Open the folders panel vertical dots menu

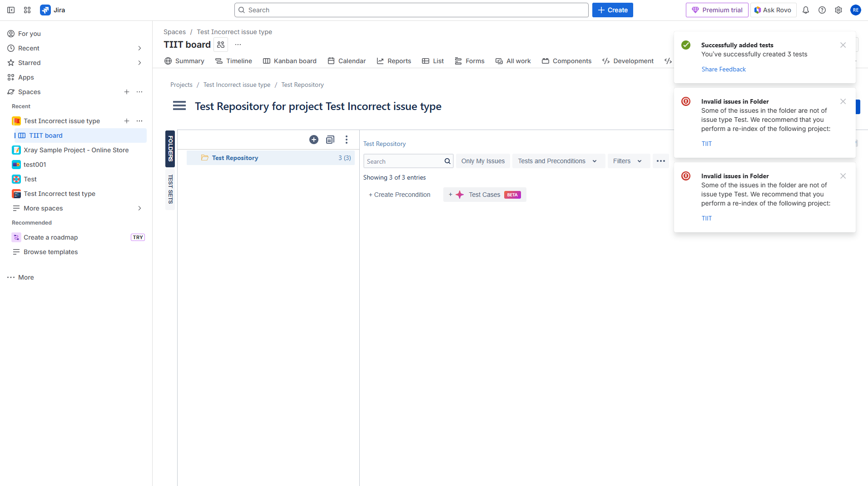[347, 140]
